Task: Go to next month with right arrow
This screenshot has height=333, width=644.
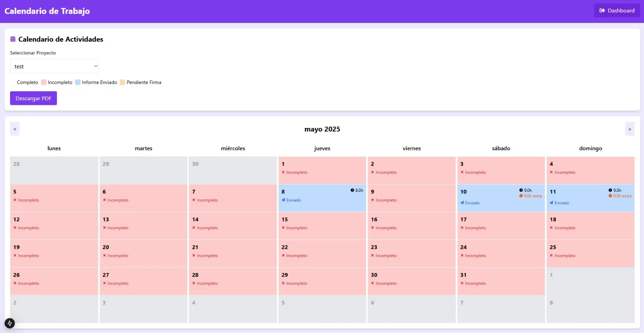Action: point(630,129)
